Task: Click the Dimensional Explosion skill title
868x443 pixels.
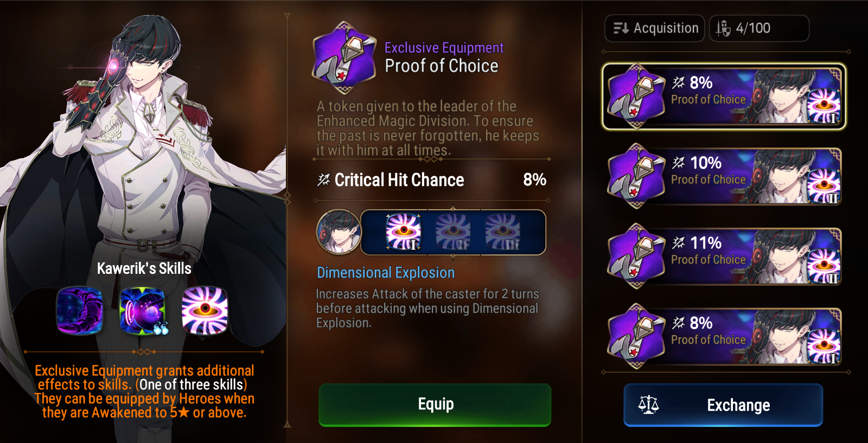Action: pos(386,273)
